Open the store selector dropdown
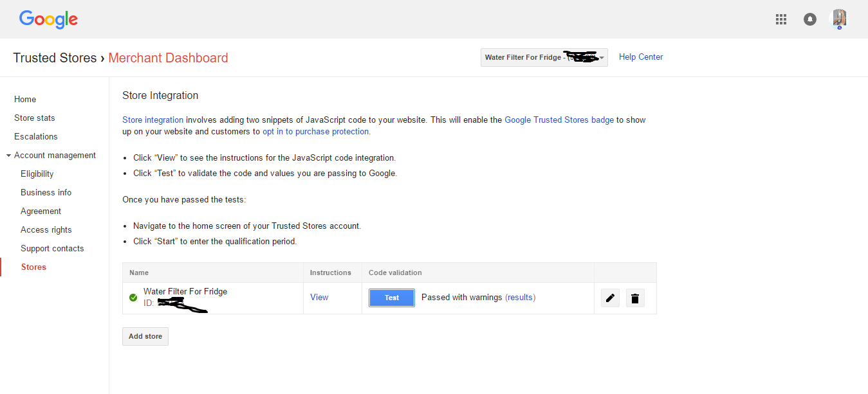 [x=544, y=57]
